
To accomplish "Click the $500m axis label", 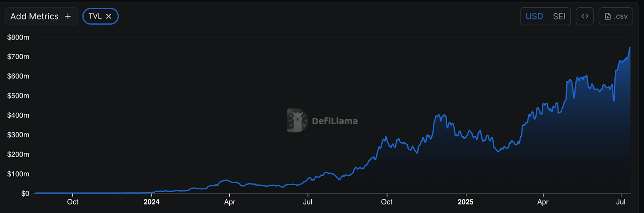I will click(x=18, y=96).
